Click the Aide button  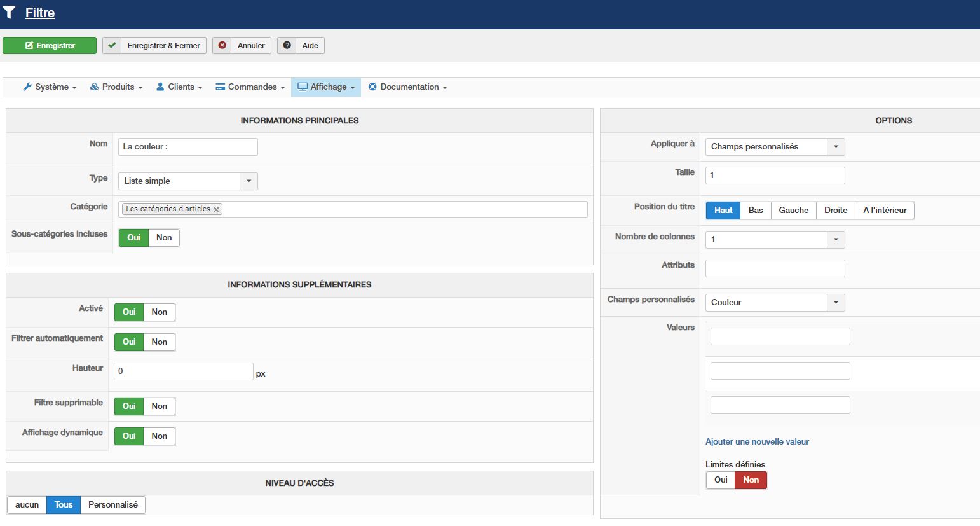tap(301, 46)
